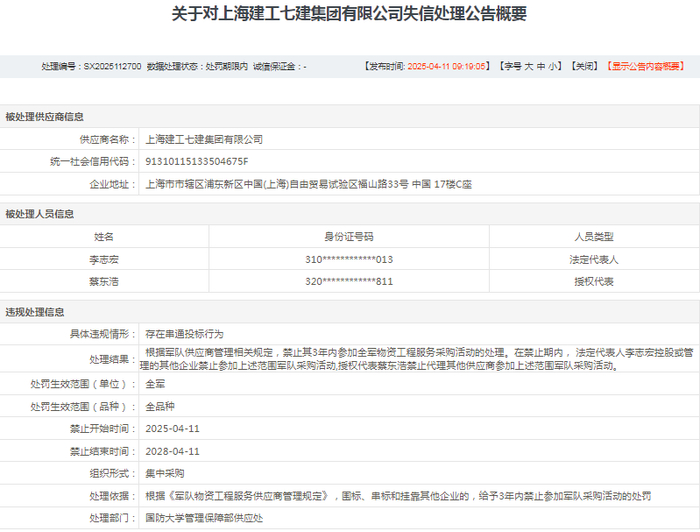The image size is (700, 532).
Task: Click the 集中采购 organization form value
Action: tap(165, 474)
